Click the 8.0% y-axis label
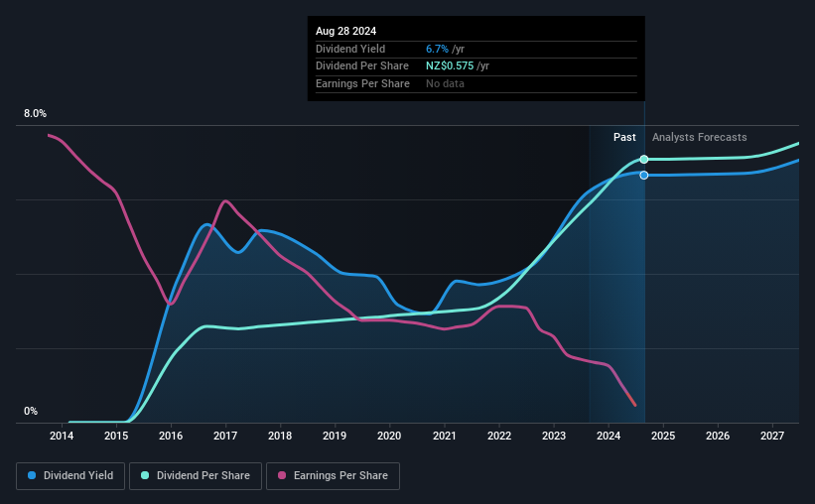The image size is (815, 504). [35, 113]
